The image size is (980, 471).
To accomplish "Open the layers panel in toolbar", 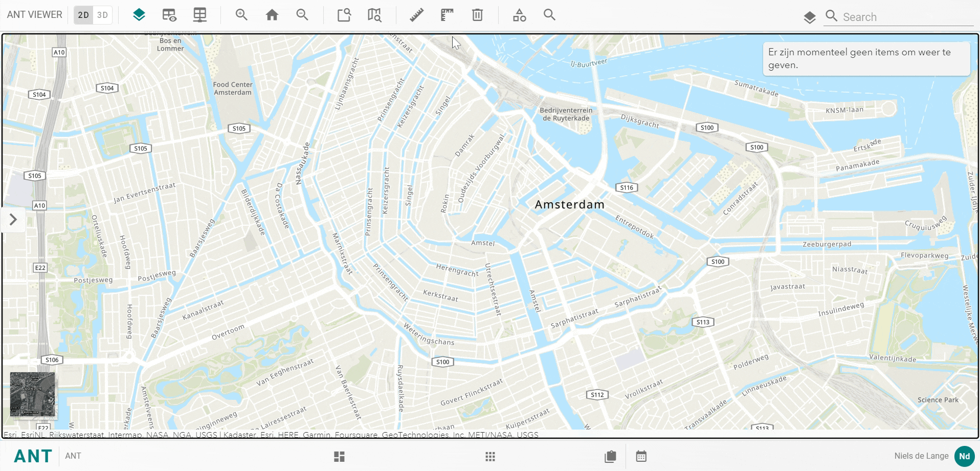I will [x=139, y=15].
